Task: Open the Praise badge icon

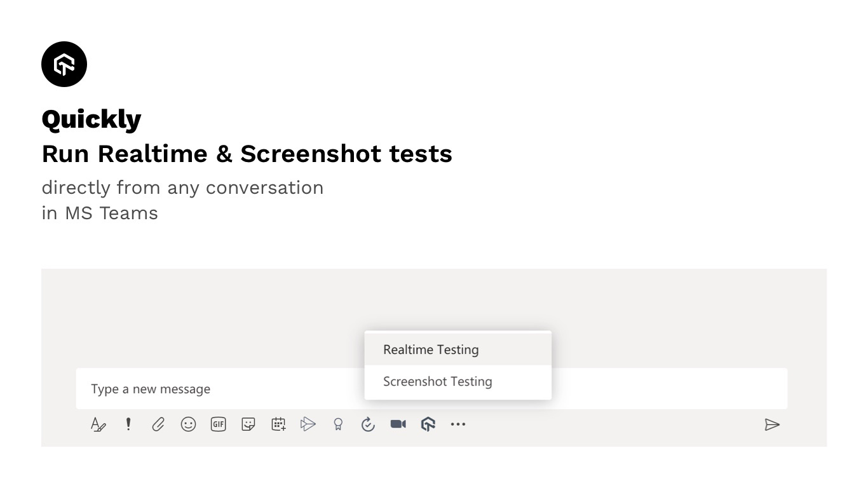Action: coord(338,424)
